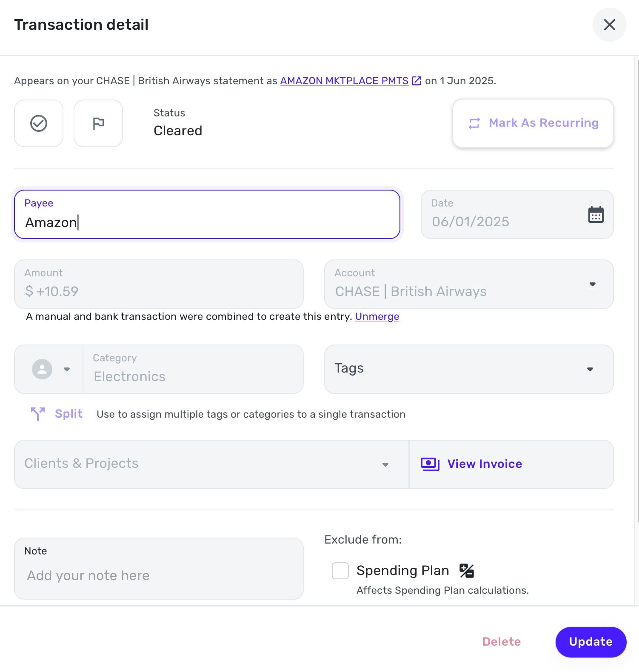The width and height of the screenshot is (639, 672).
Task: Flag this transaction with the flag icon
Action: click(x=98, y=123)
